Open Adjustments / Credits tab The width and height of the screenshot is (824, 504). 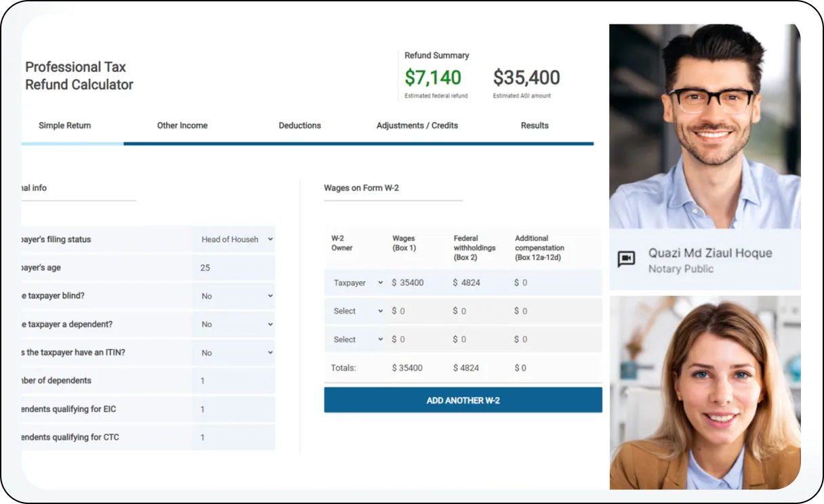[x=417, y=125]
